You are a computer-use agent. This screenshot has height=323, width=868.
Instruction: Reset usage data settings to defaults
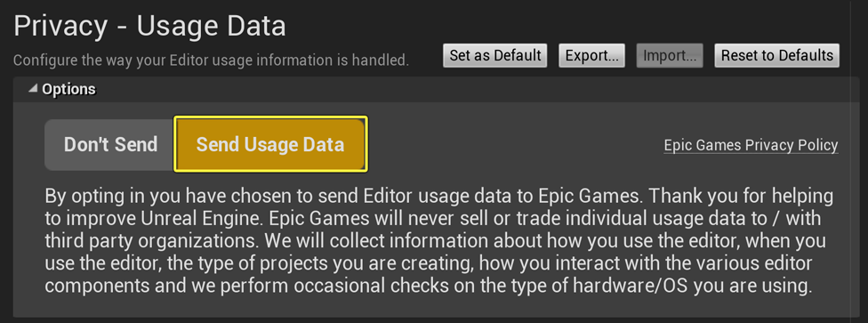(776, 55)
